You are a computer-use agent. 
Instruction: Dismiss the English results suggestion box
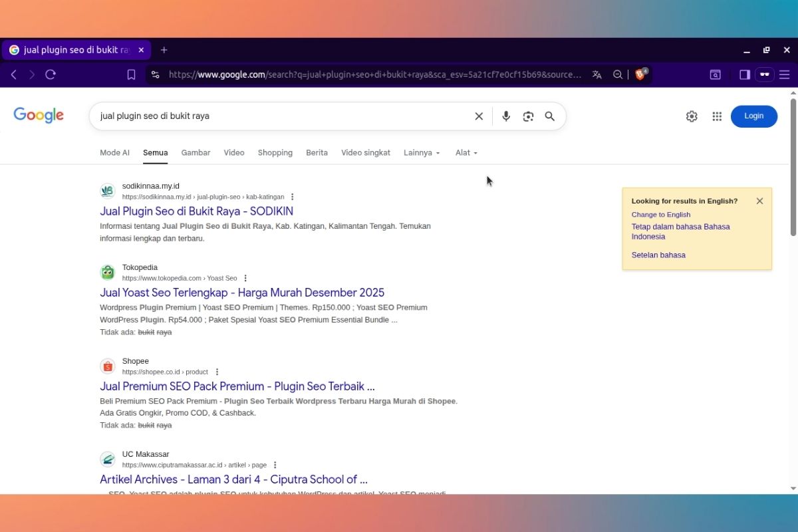[x=759, y=200]
